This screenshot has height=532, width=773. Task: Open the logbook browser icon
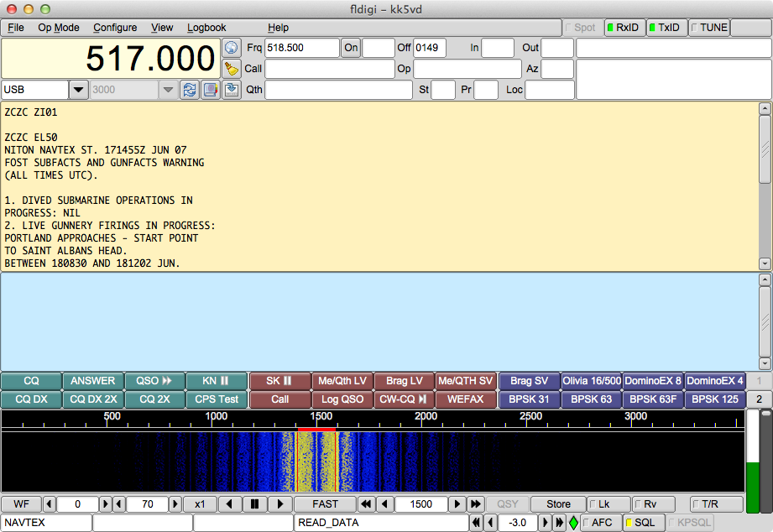coord(211,90)
